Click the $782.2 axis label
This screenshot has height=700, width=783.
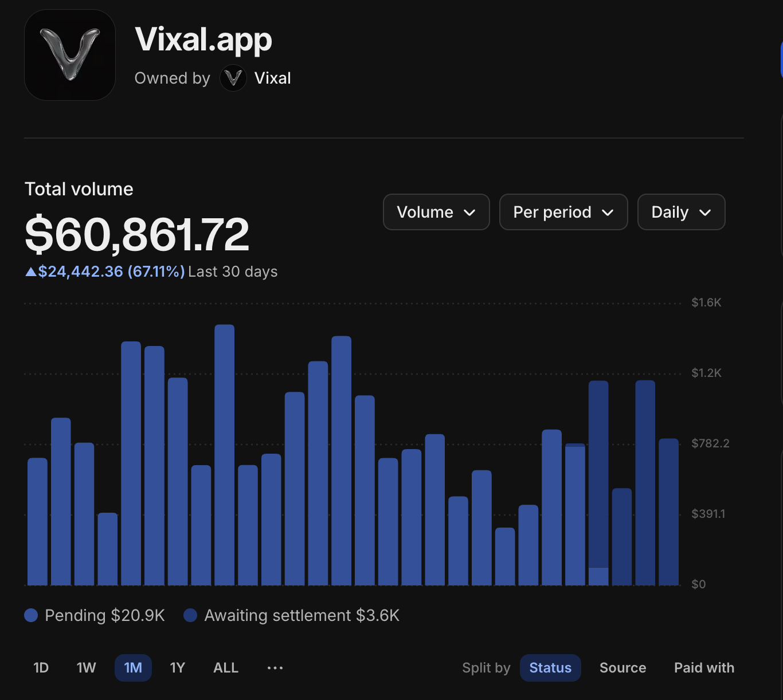[710, 443]
